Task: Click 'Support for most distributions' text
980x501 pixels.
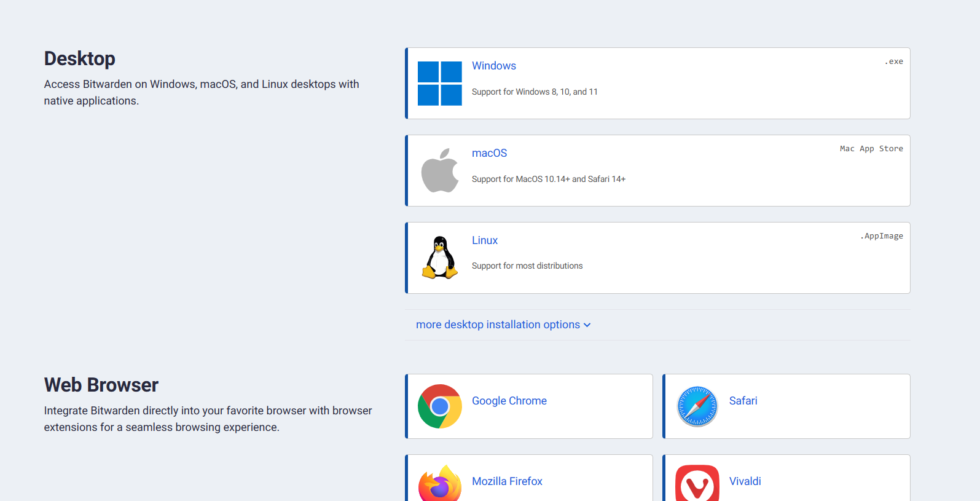Action: pos(527,266)
